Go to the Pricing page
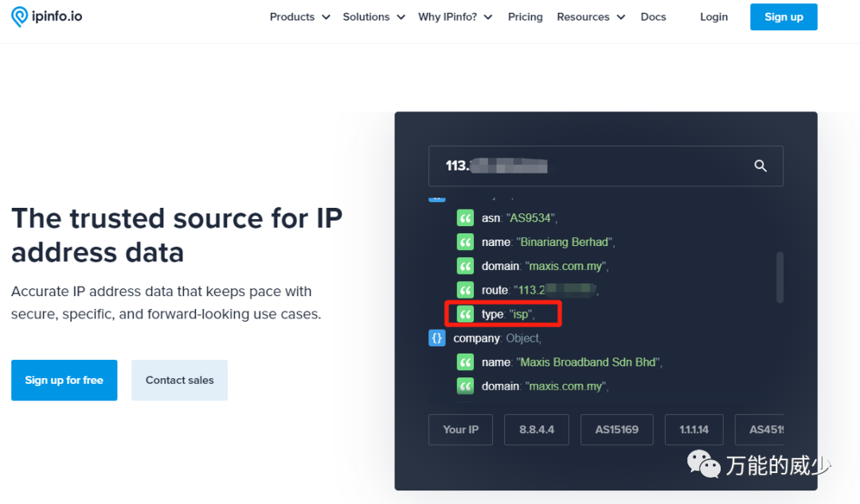This screenshot has width=860, height=504. (x=525, y=17)
